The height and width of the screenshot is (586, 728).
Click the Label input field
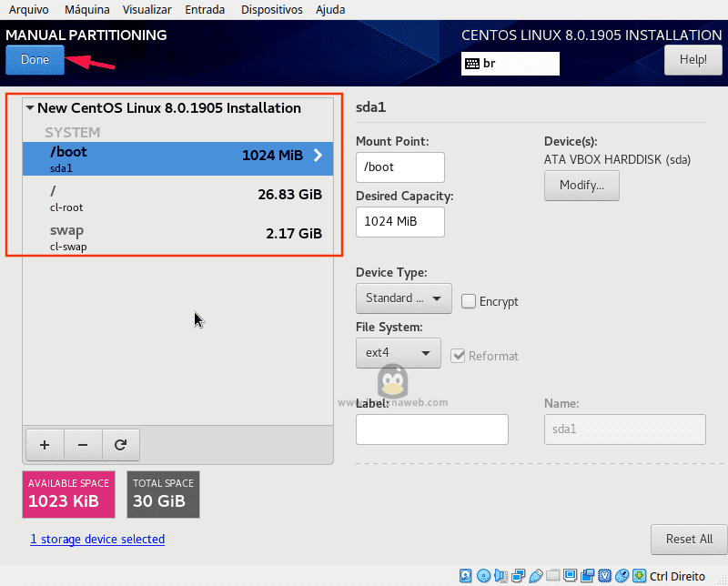point(432,429)
